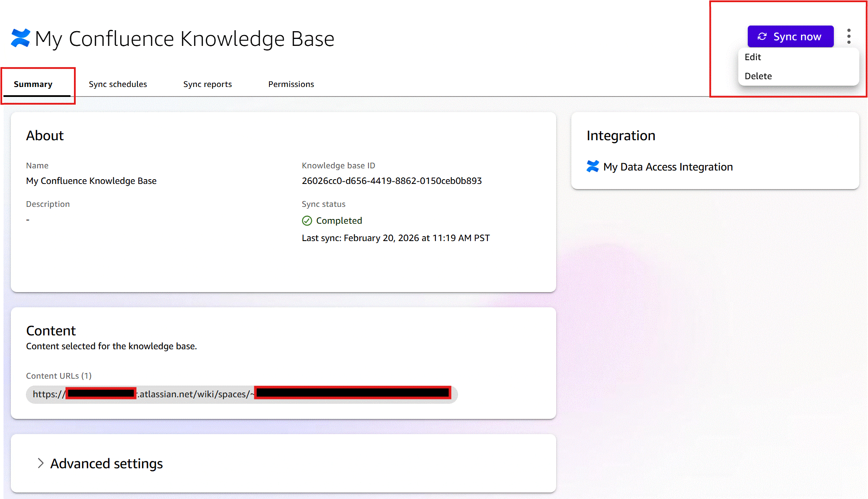Select the Knowledge base ID value
Image resolution: width=868 pixels, height=499 pixels.
[x=391, y=181]
